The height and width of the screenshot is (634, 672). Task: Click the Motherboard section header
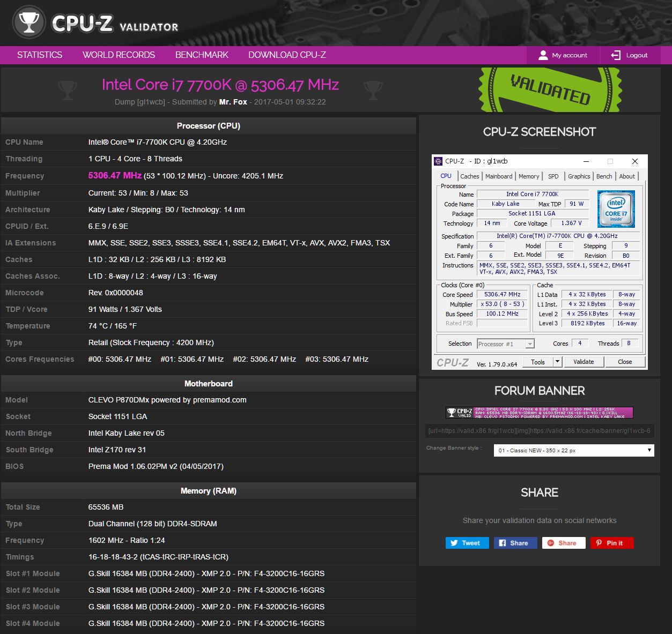(209, 384)
